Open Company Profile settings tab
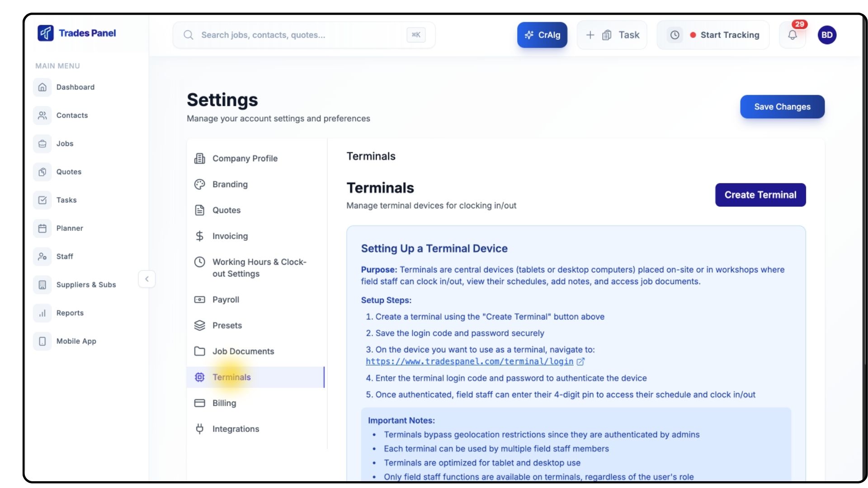 click(245, 159)
